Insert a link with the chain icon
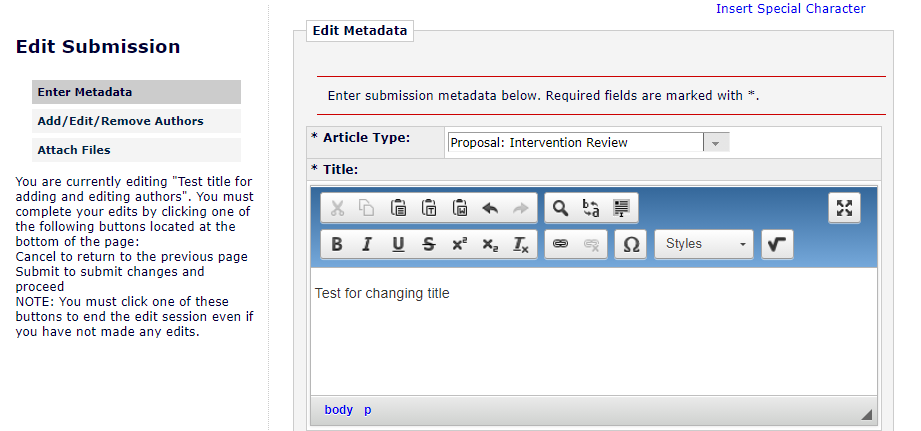This screenshot has width=921, height=431. pyautogui.click(x=560, y=244)
